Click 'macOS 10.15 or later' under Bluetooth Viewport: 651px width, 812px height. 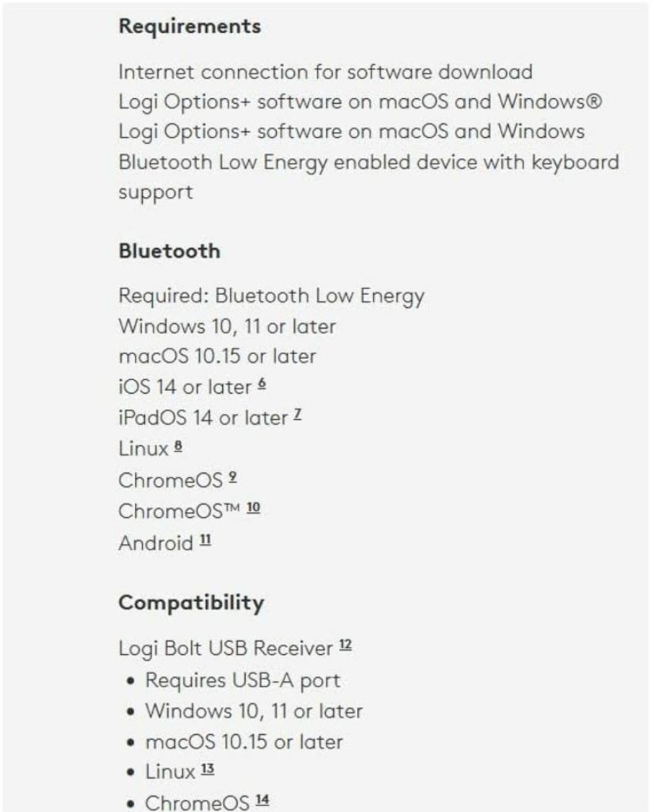pyautogui.click(x=217, y=356)
